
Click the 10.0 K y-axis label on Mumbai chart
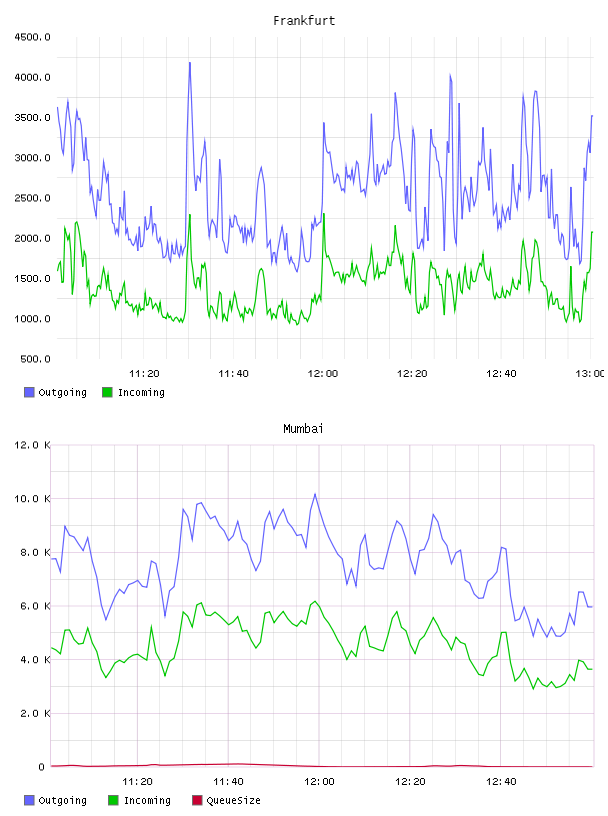pos(33,499)
